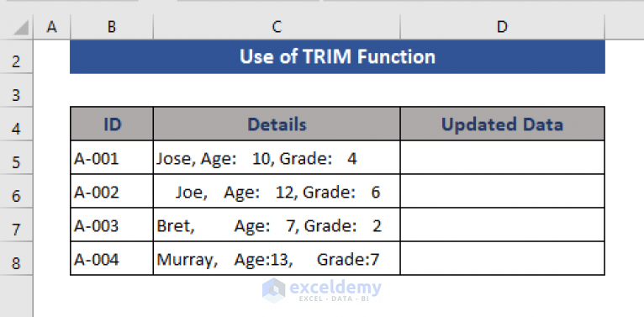Select row 3 header
644x317 pixels.
[x=16, y=95]
